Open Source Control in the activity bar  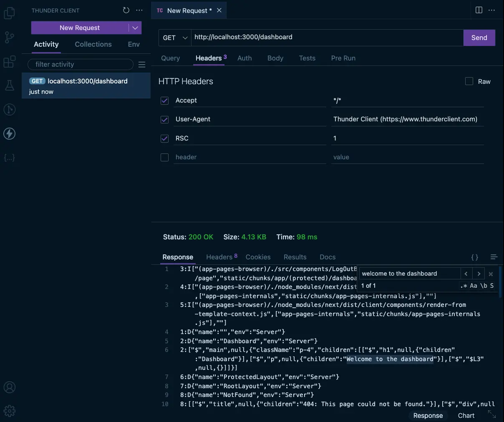click(9, 38)
